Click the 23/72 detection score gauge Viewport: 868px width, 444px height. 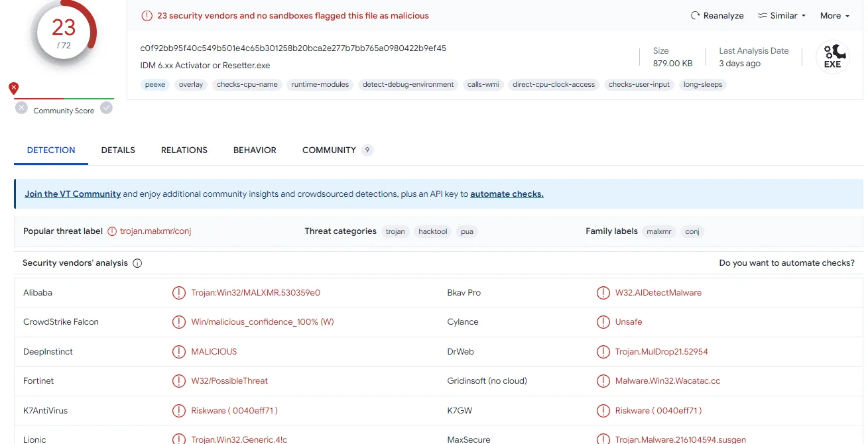pos(64,32)
